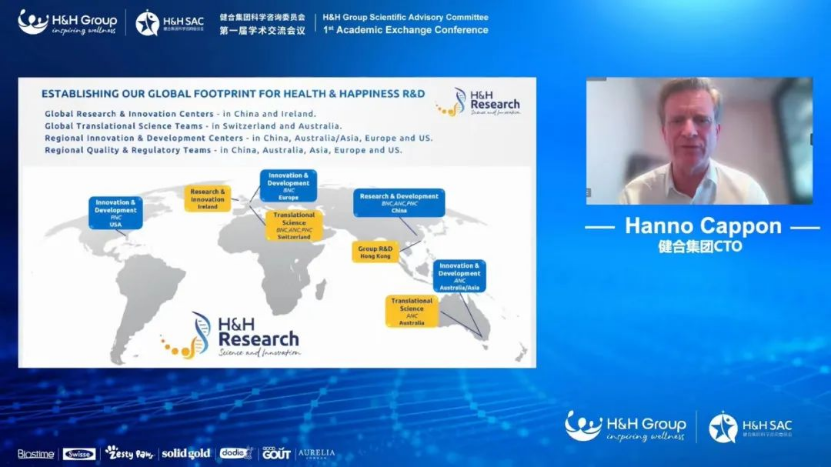The height and width of the screenshot is (468, 831).
Task: Select the Innovation & Development USA box
Action: (116, 213)
